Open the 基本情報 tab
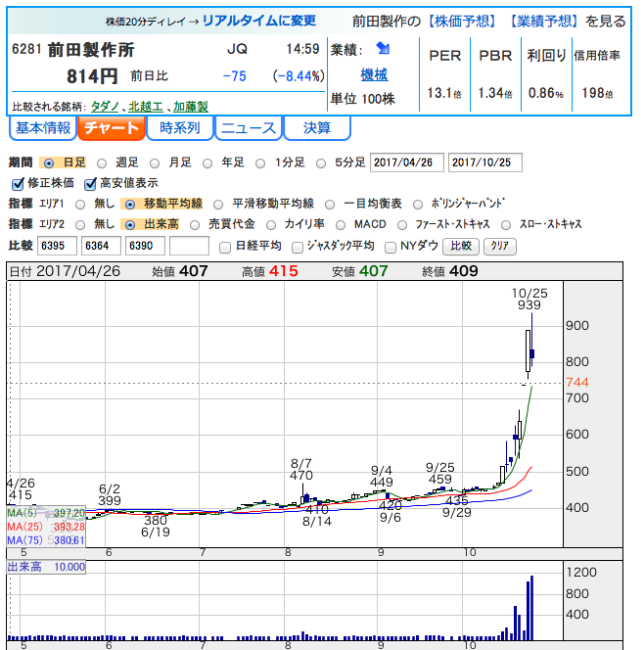644x650 pixels. click(x=43, y=128)
